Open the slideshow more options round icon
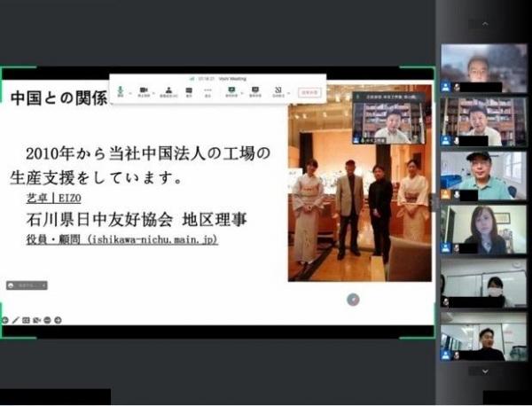This screenshot has width=532, height=406. pos(47,320)
